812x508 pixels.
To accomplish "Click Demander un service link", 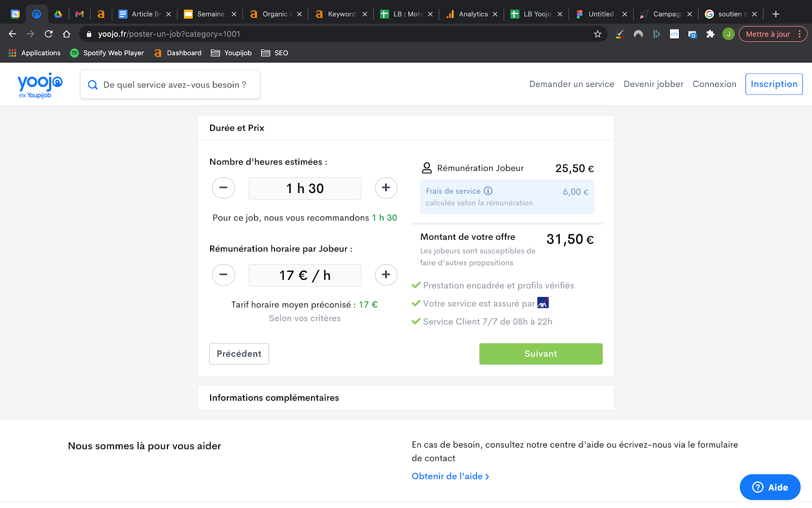I will pos(572,84).
